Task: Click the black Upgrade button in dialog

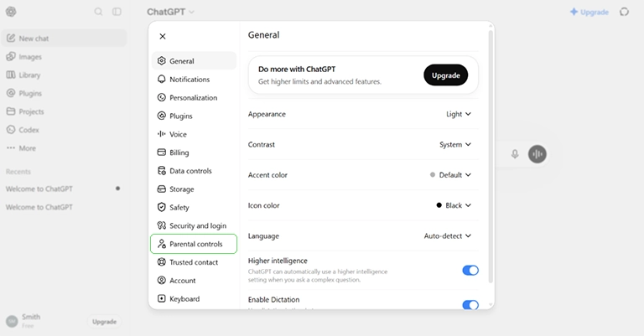Action: [x=445, y=75]
